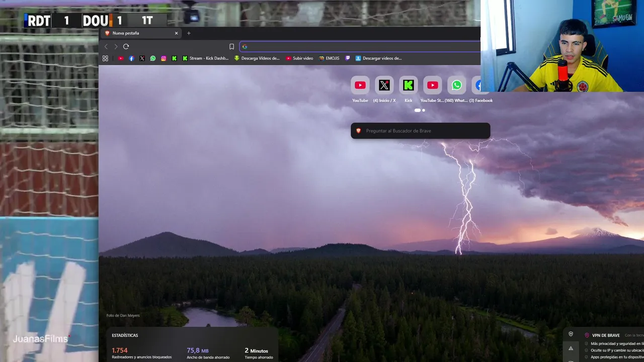Open the Stream - Kick Dashboard bookmark
This screenshot has height=362, width=644.
click(x=205, y=58)
